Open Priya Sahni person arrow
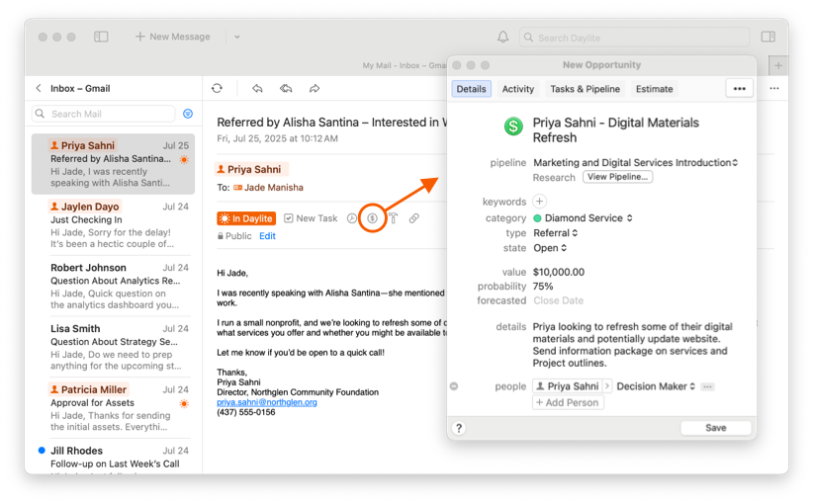 (606, 386)
